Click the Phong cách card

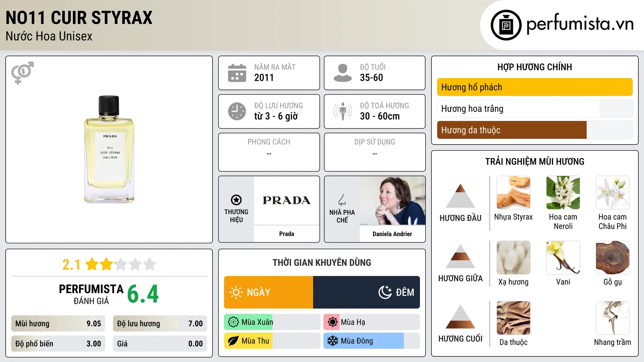(269, 152)
